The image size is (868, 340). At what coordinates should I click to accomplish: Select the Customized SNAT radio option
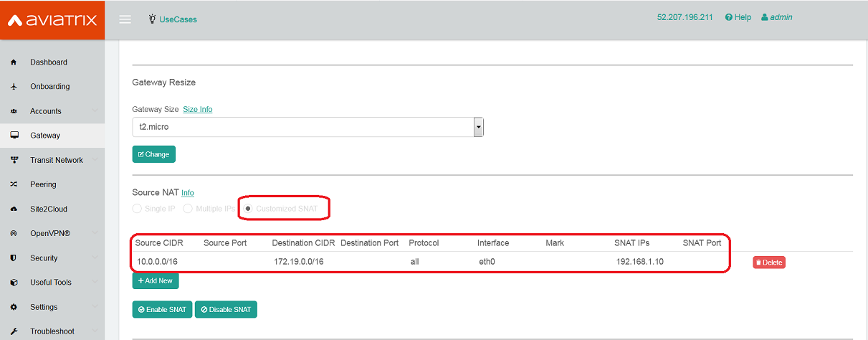pyautogui.click(x=248, y=209)
